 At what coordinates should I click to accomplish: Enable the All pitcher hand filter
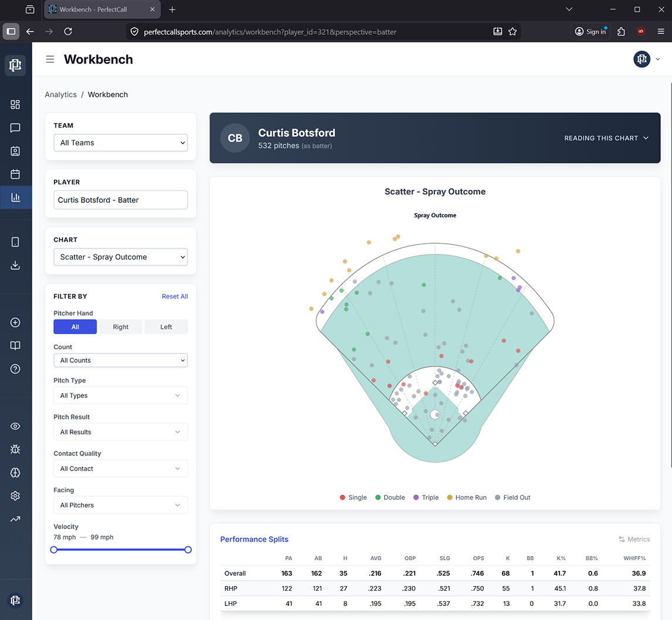[x=75, y=326]
